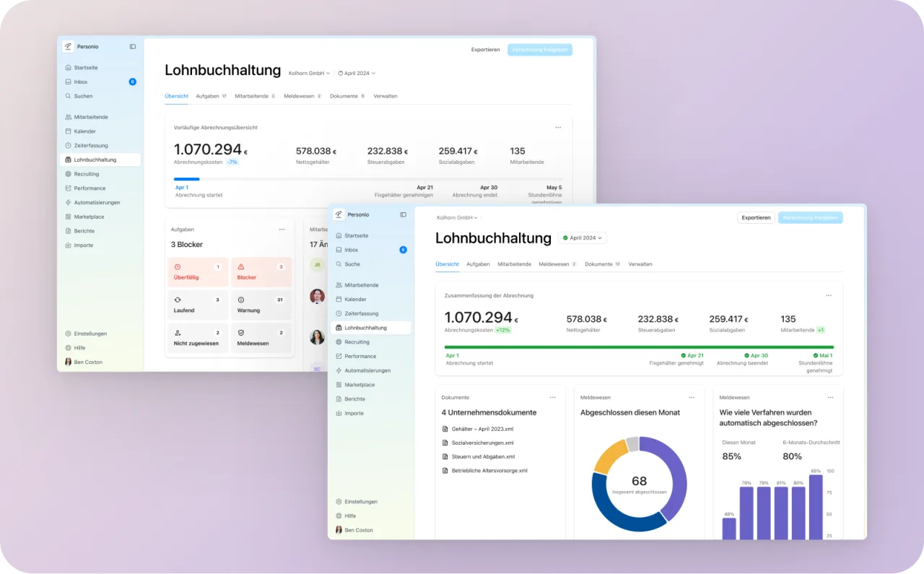This screenshot has width=924, height=574.
Task: Open options menu of Vorläufige Abrechnungsübersicht card
Action: (558, 127)
